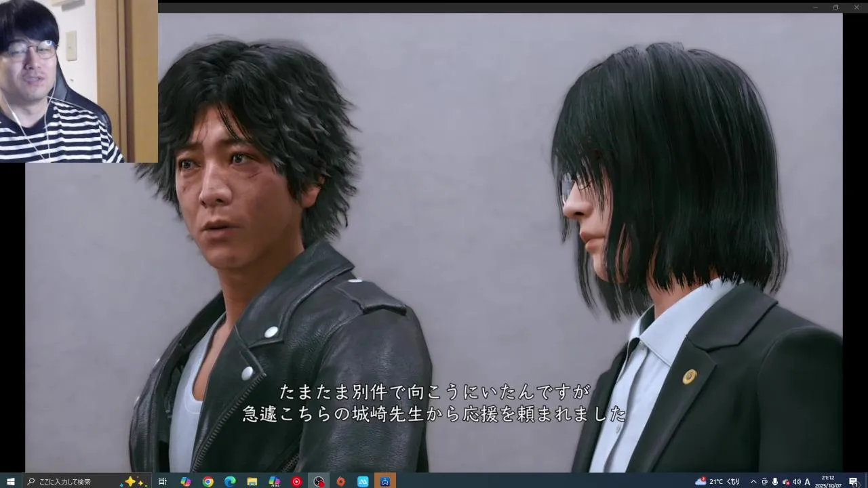868x488 pixels.
Task: Open the Microsoft 365 app with the NEW badge
Action: (x=274, y=481)
